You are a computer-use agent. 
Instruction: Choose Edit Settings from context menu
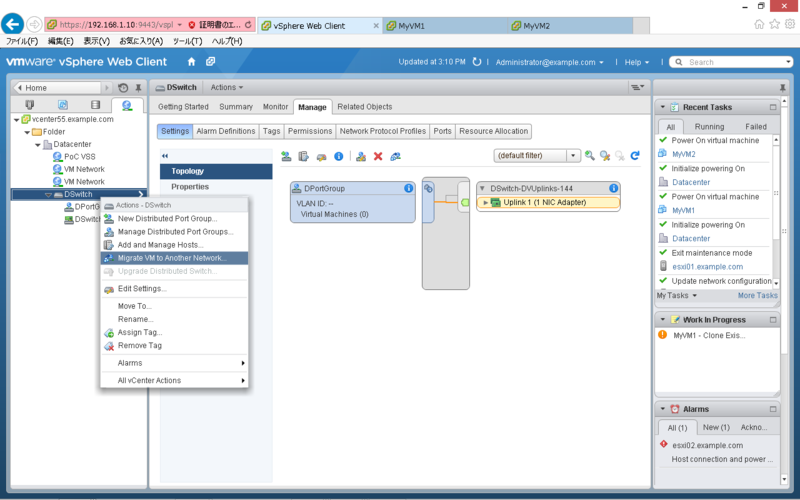(174, 289)
